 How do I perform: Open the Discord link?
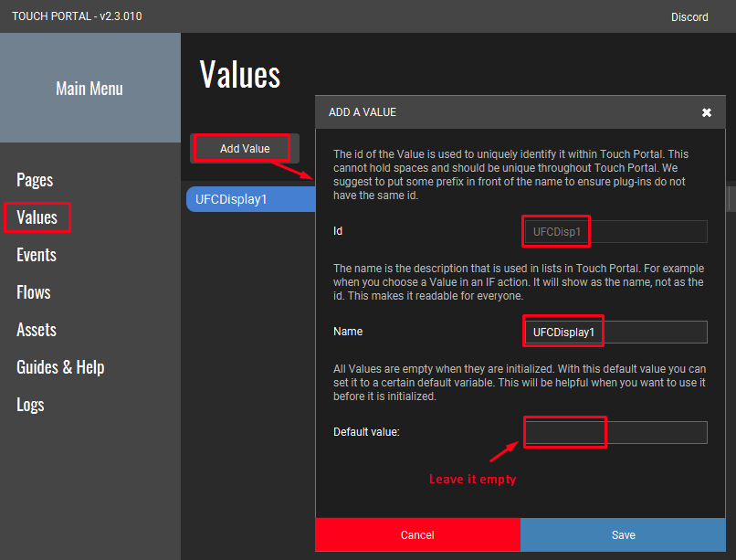click(689, 16)
